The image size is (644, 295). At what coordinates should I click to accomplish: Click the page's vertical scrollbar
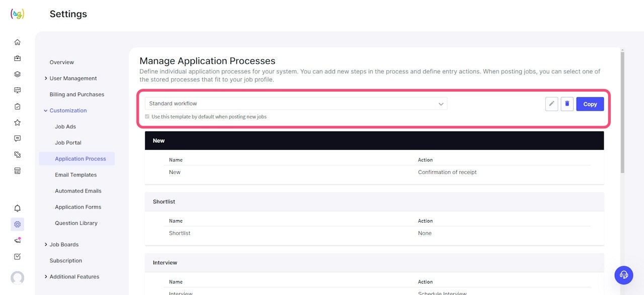(622, 111)
